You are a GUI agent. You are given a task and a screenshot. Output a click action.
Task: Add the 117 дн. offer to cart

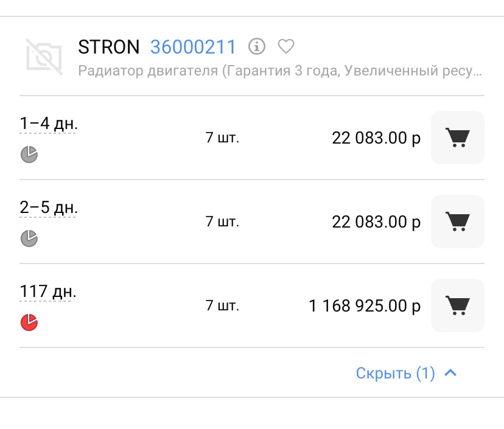coord(457,305)
